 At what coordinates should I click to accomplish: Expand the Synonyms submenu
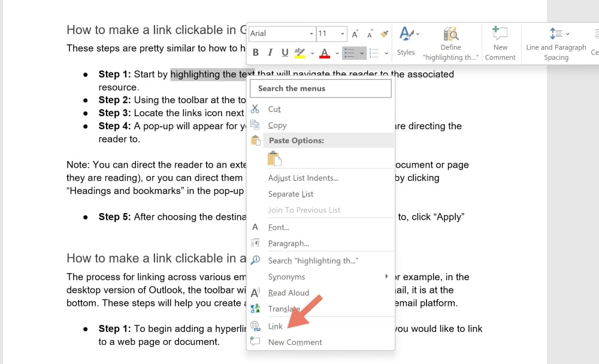tap(286, 277)
